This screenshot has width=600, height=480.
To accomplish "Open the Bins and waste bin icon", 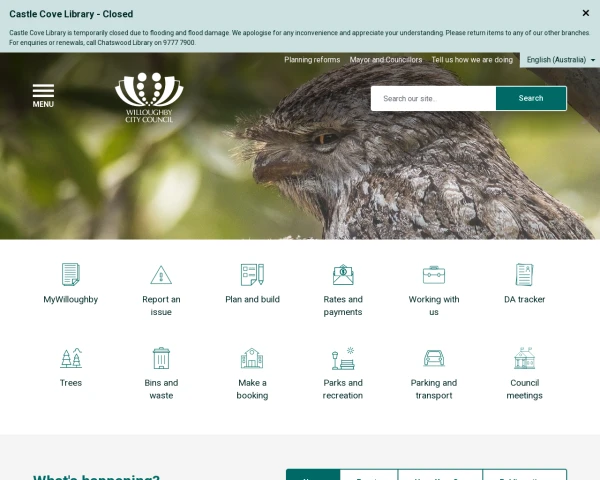I will tap(161, 358).
